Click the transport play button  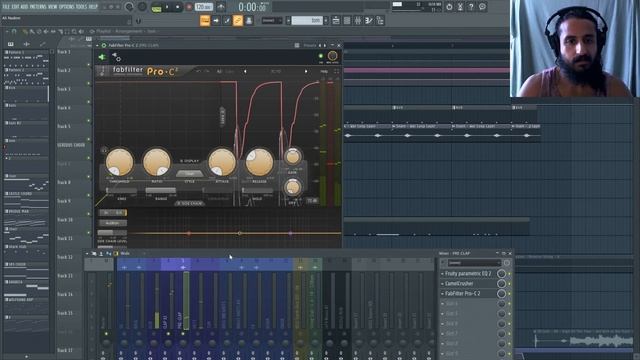tap(167, 7)
